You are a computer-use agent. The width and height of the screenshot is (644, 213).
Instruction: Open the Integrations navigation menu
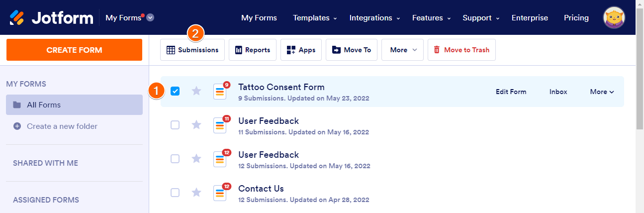tap(374, 18)
